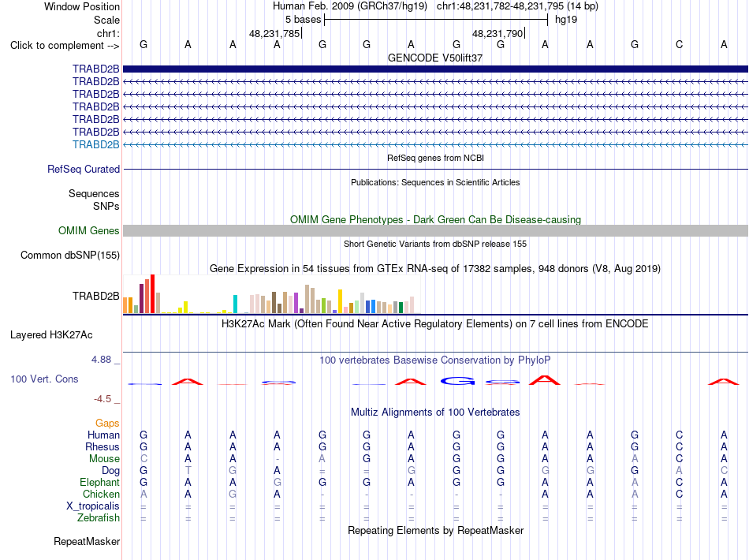Open 'Short Genetic Variants from dbSNP release 155'

click(435, 244)
